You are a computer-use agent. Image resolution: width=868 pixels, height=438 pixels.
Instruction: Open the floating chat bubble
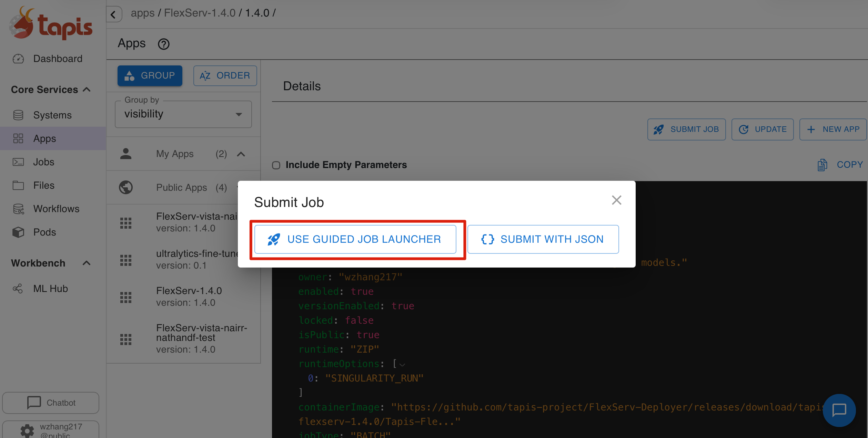[839, 410]
